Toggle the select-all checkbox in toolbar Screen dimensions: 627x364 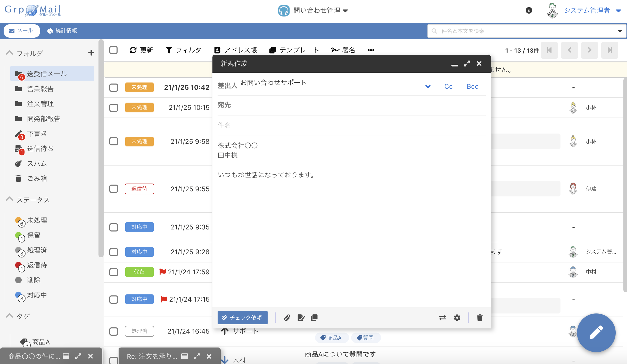pos(113,50)
